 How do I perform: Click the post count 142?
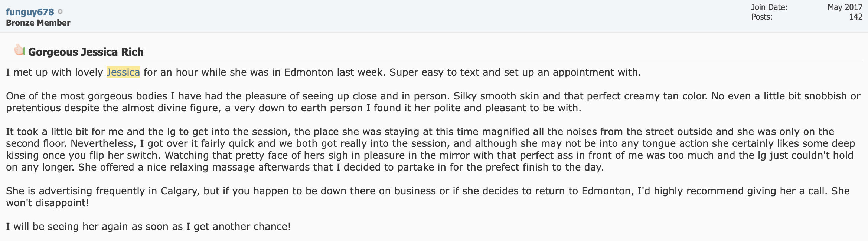856,17
